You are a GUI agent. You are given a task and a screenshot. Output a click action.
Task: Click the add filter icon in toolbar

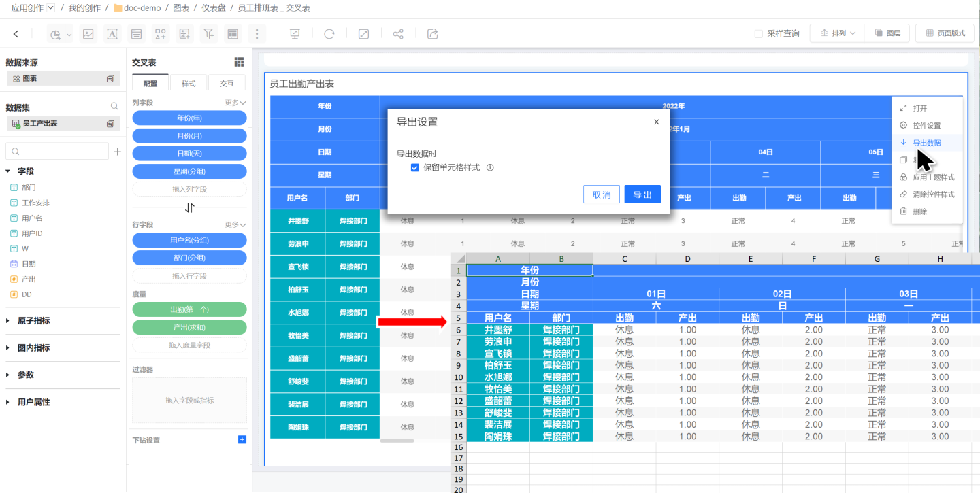pos(209,34)
